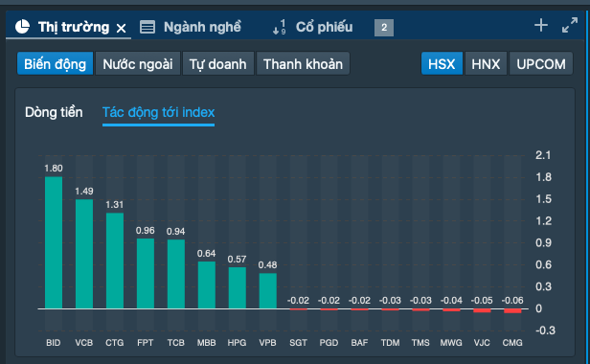Click the CTG bar in the chart
The image size is (590, 364).
115,261
